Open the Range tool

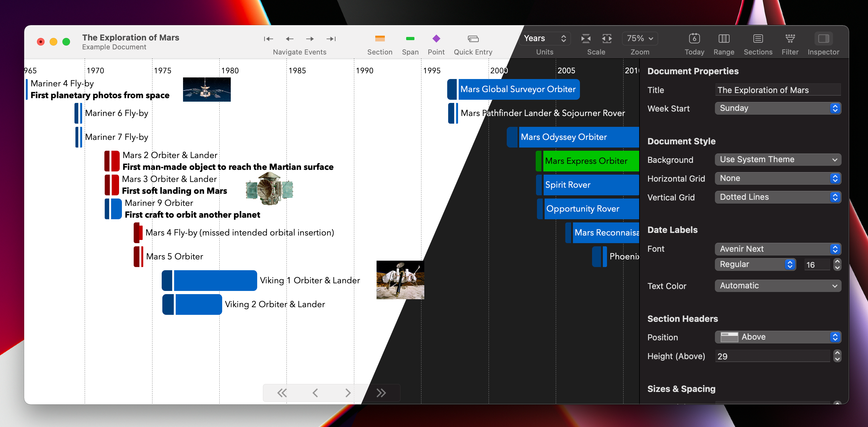[724, 39]
